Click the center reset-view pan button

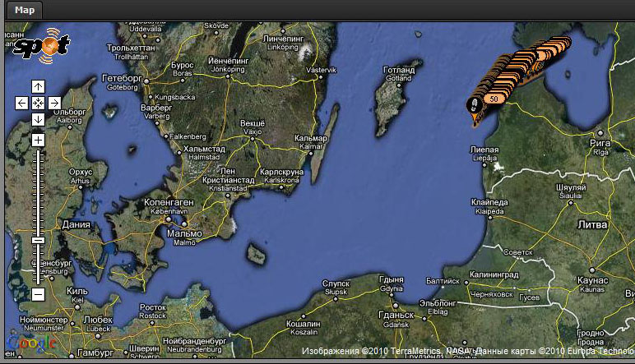38,103
